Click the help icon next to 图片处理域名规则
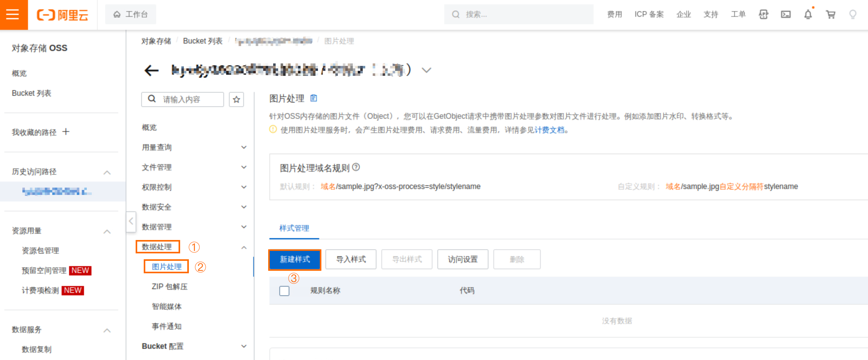Viewport: 868px width, 360px height. click(356, 167)
